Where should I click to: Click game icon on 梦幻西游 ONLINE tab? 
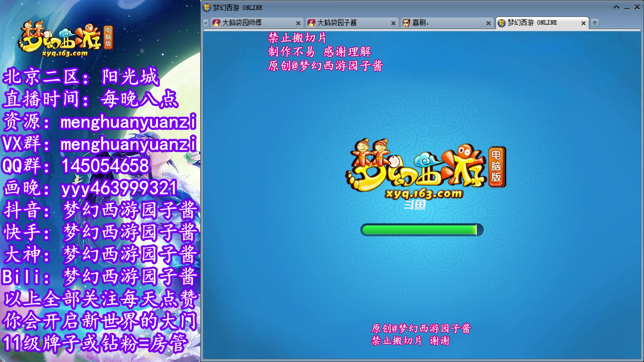501,23
